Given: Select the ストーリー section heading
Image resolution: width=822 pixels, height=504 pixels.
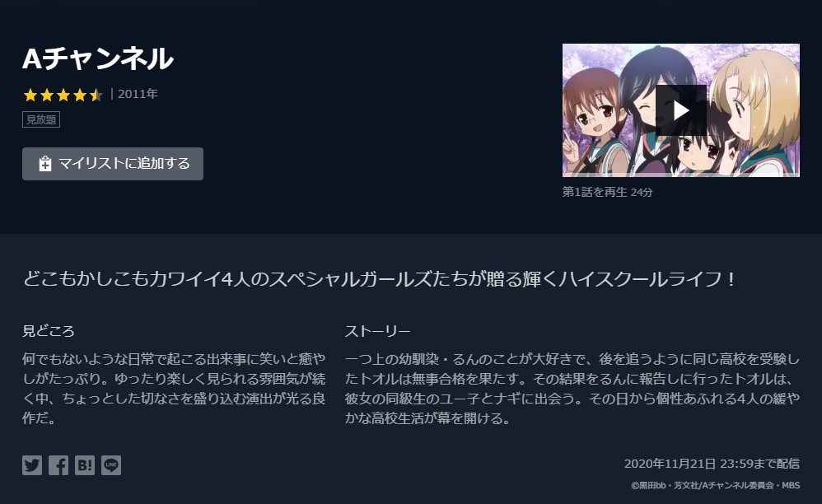Looking at the screenshot, I should point(377,331).
